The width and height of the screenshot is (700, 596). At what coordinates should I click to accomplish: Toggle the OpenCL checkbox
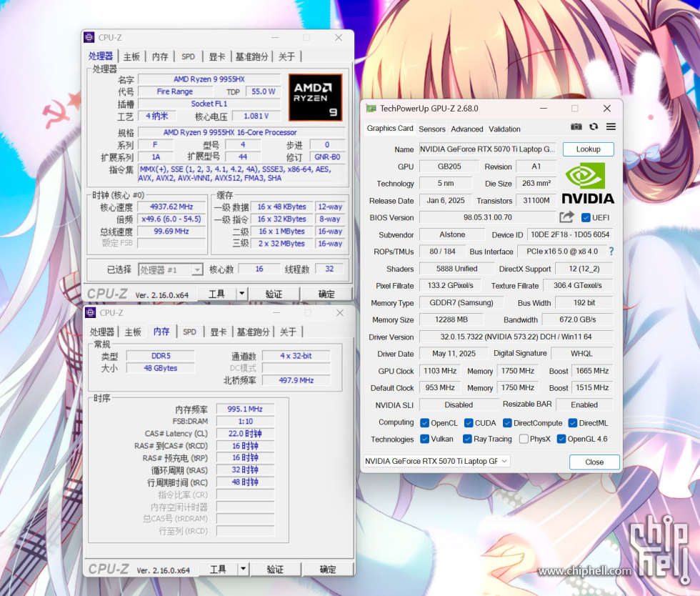click(x=424, y=423)
